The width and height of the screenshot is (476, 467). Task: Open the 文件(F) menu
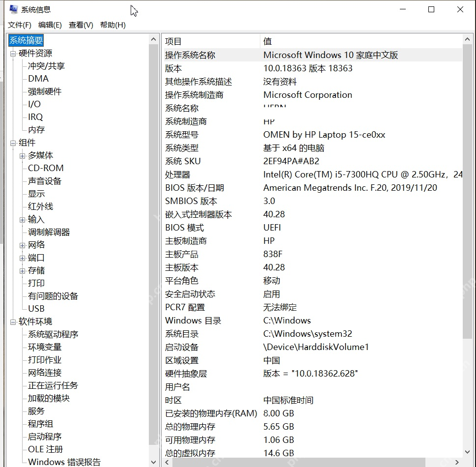(x=20, y=25)
